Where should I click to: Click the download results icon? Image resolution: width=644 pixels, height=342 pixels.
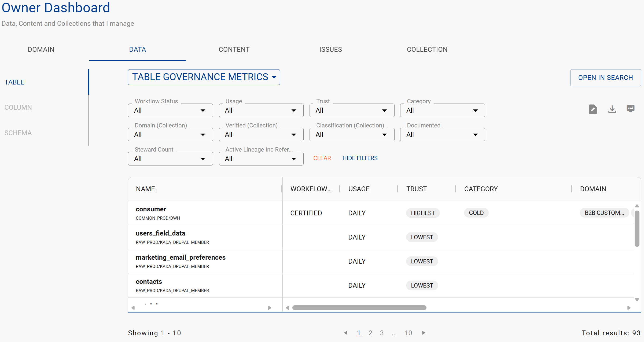(612, 109)
